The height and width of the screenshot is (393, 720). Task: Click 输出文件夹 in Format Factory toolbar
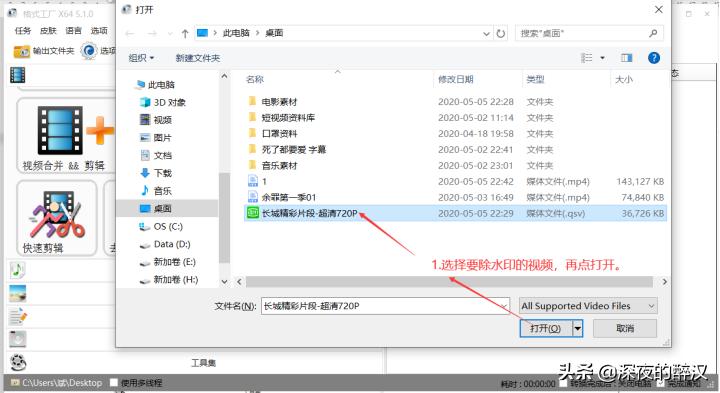[x=44, y=51]
